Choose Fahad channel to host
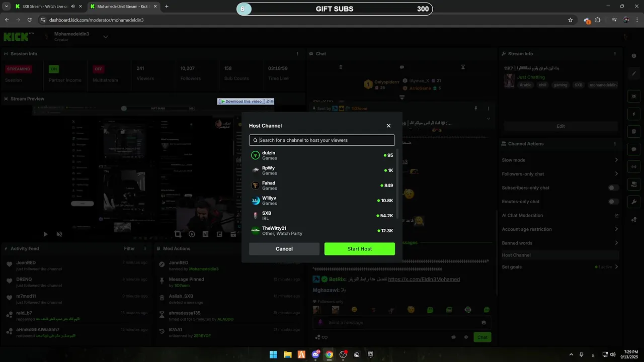Screen dimensions: 644x362 coord(322,186)
